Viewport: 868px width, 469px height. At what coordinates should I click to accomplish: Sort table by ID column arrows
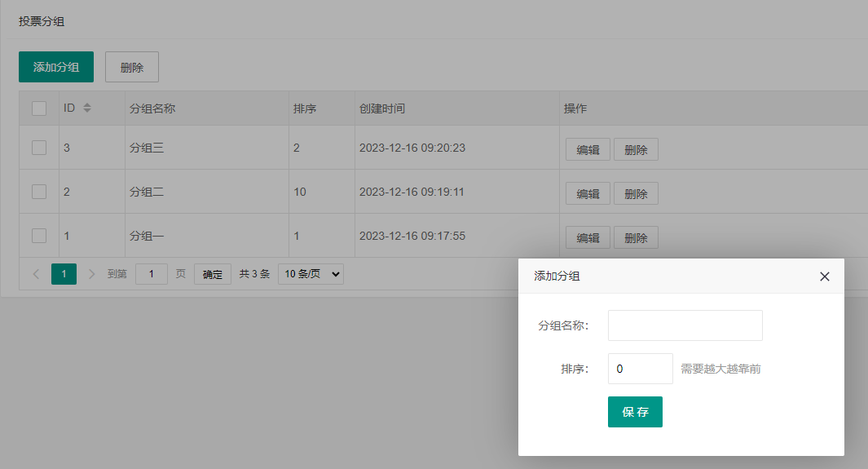[x=87, y=108]
